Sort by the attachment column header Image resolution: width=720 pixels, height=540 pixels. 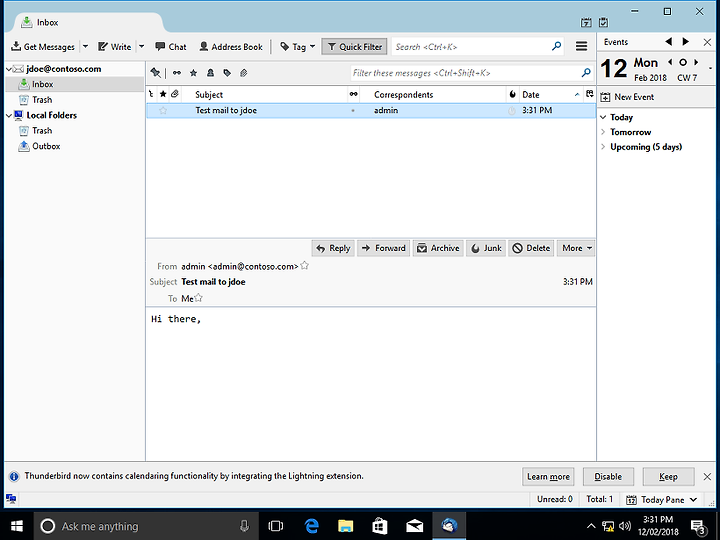pos(174,94)
